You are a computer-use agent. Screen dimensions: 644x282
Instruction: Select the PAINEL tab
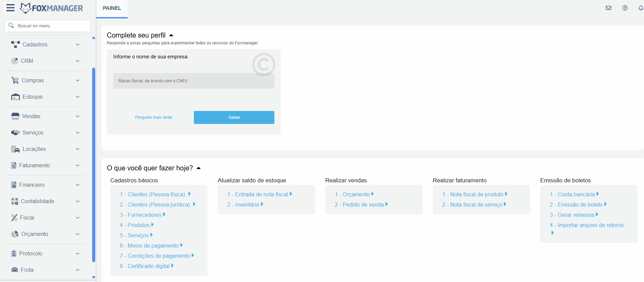pos(112,8)
